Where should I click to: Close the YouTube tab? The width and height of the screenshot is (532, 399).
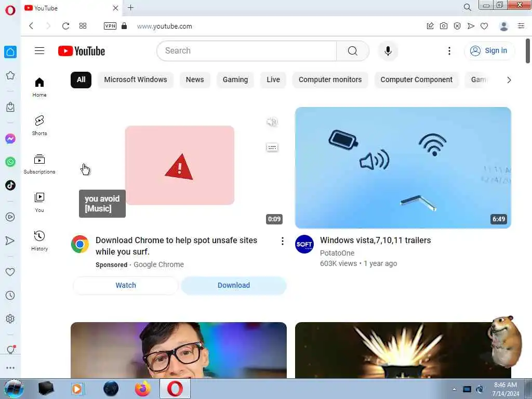click(115, 8)
